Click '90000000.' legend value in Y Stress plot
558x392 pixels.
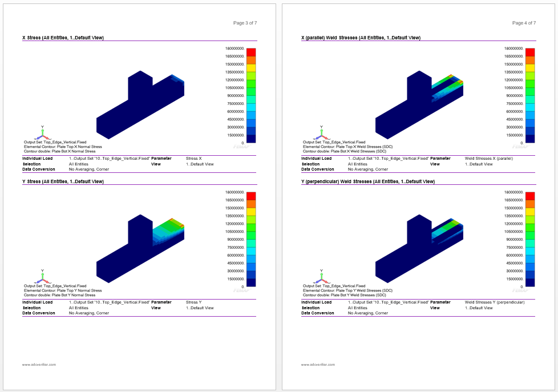(236, 240)
